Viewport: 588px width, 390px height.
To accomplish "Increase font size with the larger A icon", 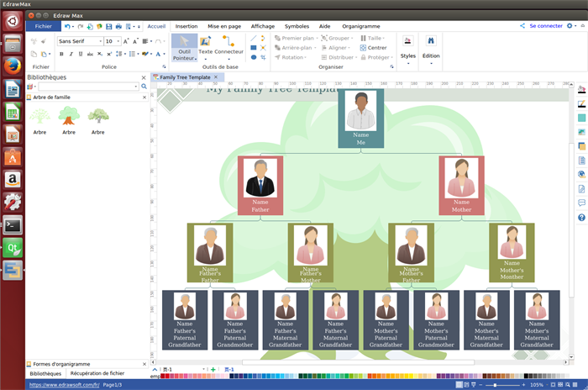I will (x=126, y=41).
